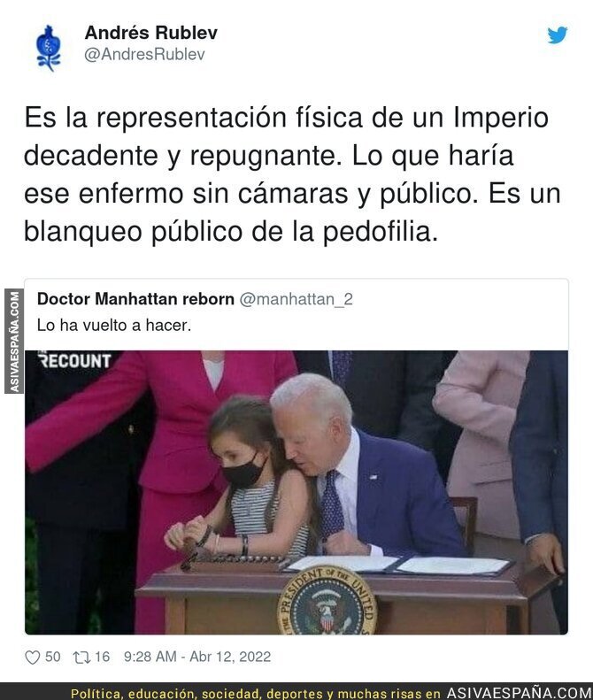Click the yellow "Política, educación, sociedad" tagline
This screenshot has width=593, height=700.
pyautogui.click(x=167, y=694)
